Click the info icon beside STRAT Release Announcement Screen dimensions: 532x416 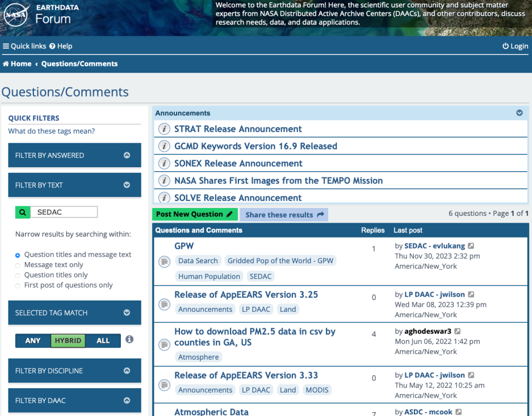click(164, 129)
